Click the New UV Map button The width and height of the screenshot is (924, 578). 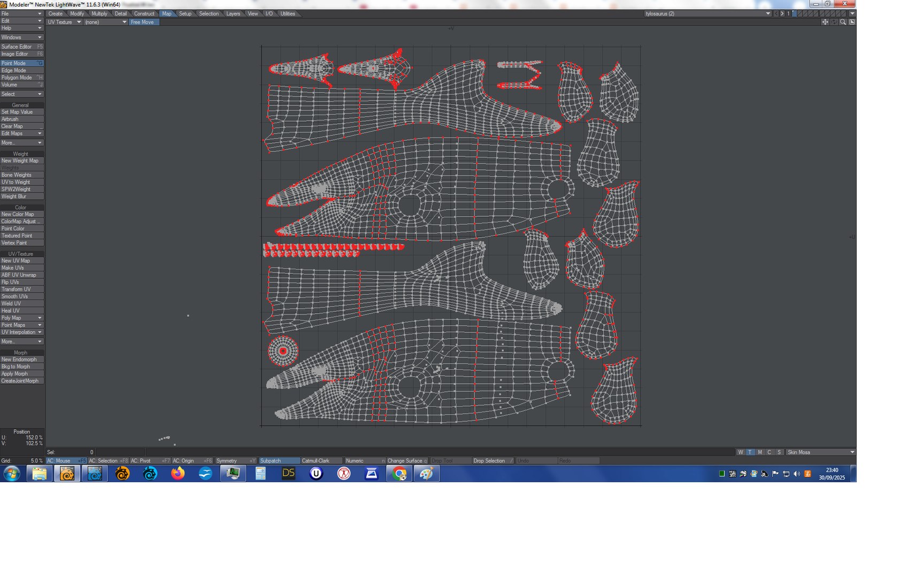(22, 261)
